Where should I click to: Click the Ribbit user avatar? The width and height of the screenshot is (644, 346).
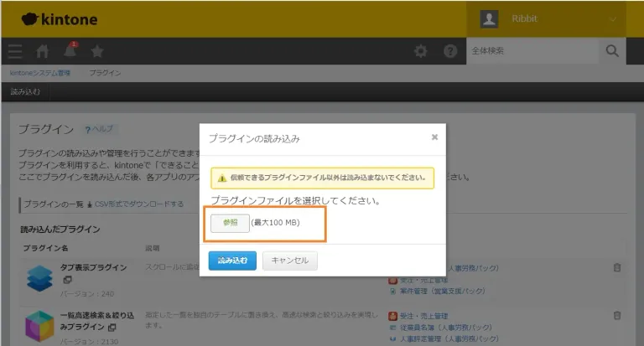pos(489,19)
